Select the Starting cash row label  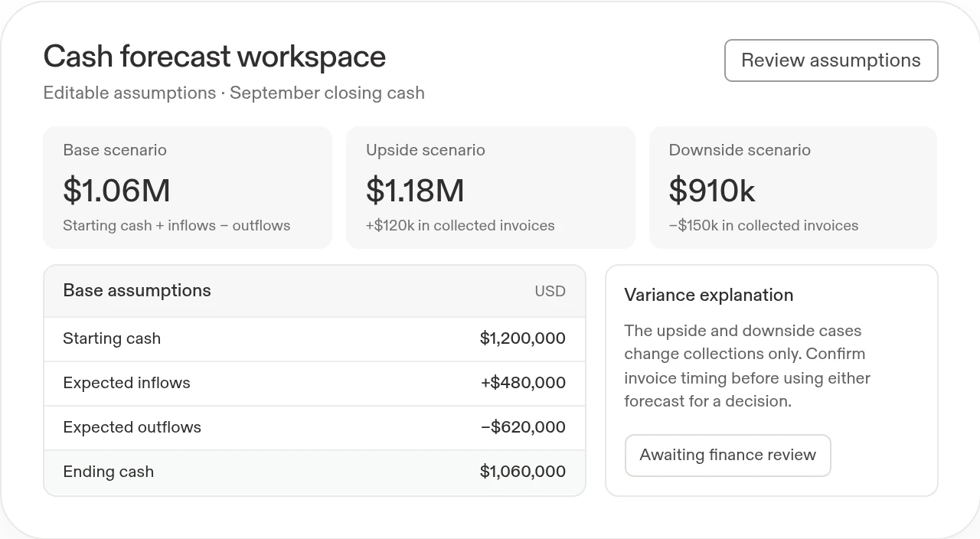112,338
